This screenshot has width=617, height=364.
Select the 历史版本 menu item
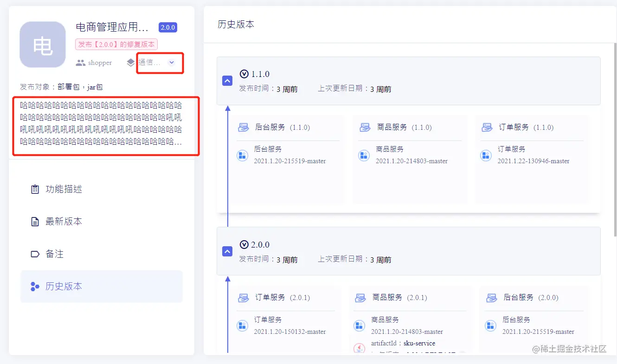point(102,287)
